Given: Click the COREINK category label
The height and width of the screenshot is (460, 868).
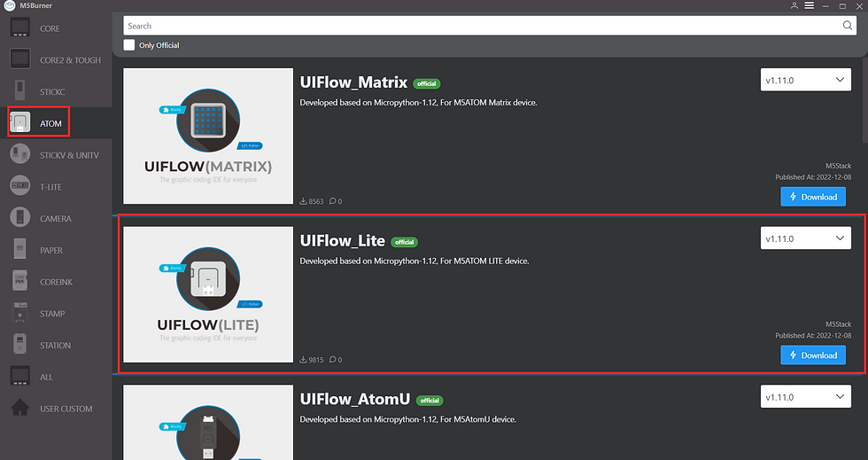Looking at the screenshot, I should tap(56, 282).
